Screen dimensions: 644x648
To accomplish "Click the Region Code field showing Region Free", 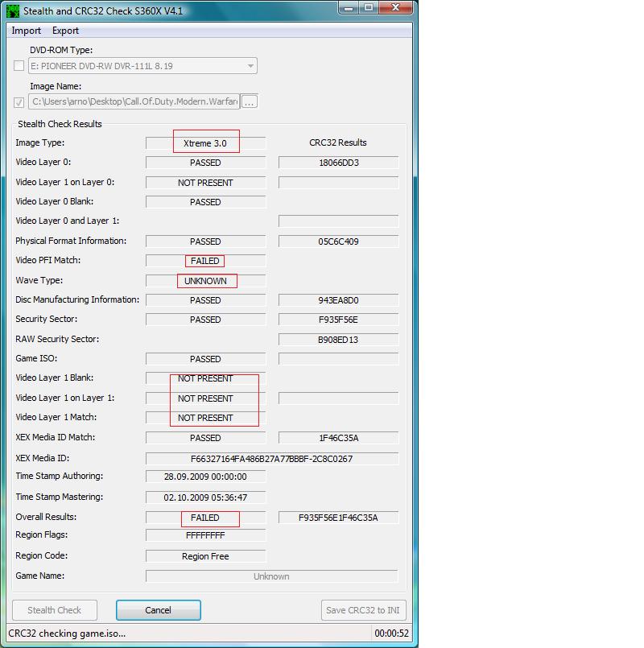I will (x=205, y=556).
